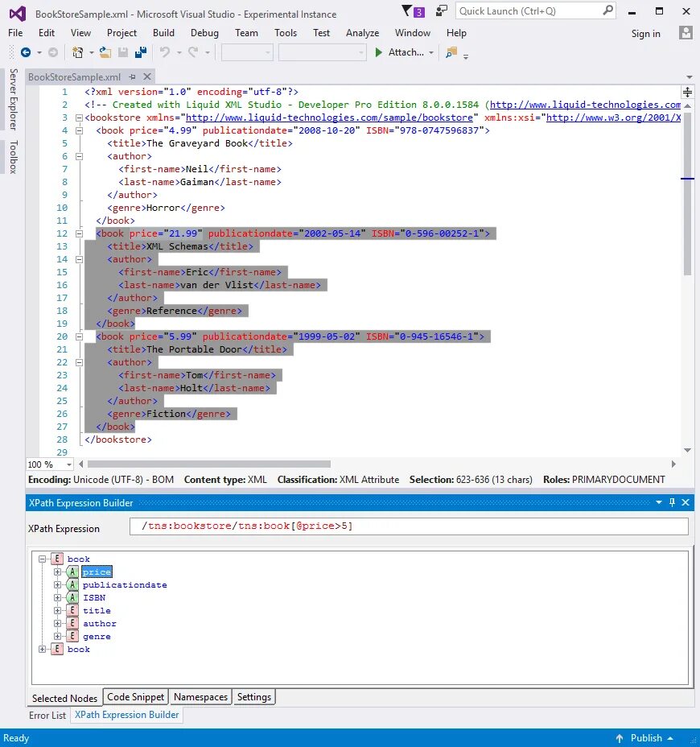
Task: Click the Save file toolbar icon
Action: [123, 52]
